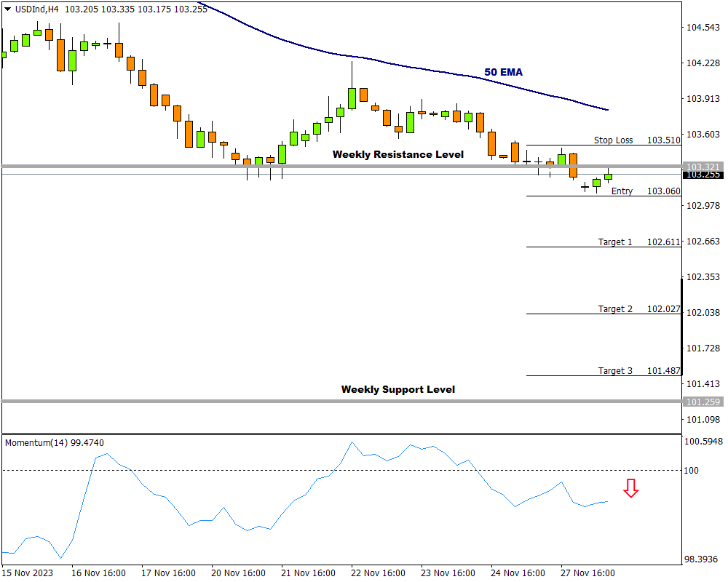This screenshot has width=728, height=582.
Task: Click the 101.259 support price tag
Action: [x=703, y=402]
